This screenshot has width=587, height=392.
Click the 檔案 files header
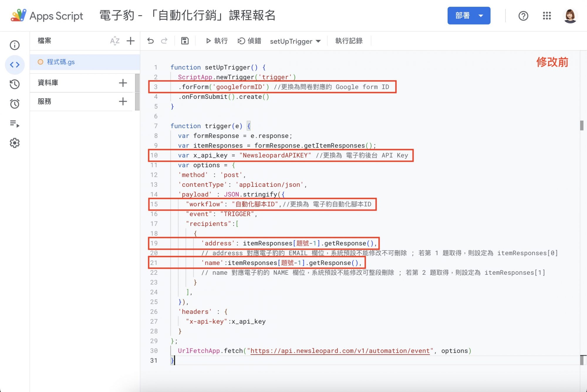(x=44, y=40)
